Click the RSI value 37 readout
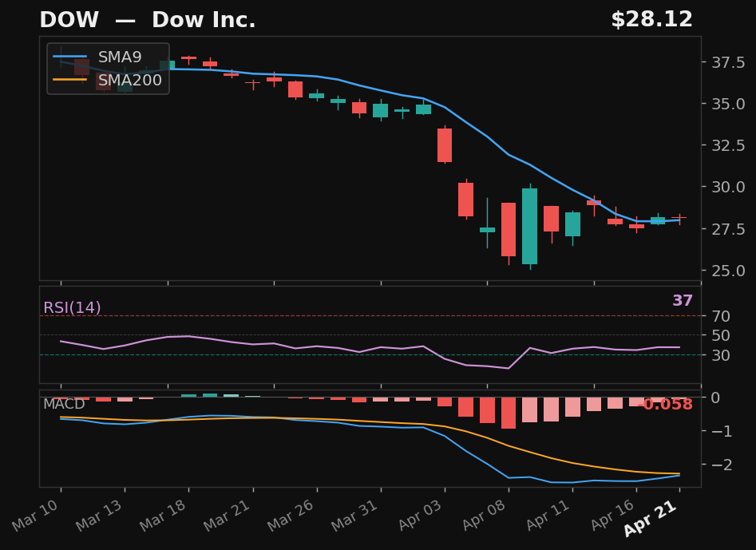The width and height of the screenshot is (756, 550). (x=683, y=301)
